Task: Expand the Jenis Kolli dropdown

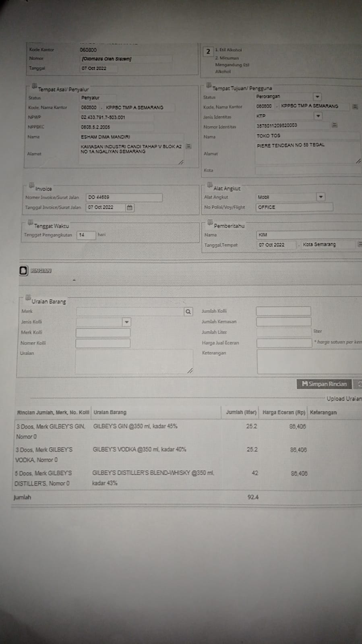Action: click(126, 322)
